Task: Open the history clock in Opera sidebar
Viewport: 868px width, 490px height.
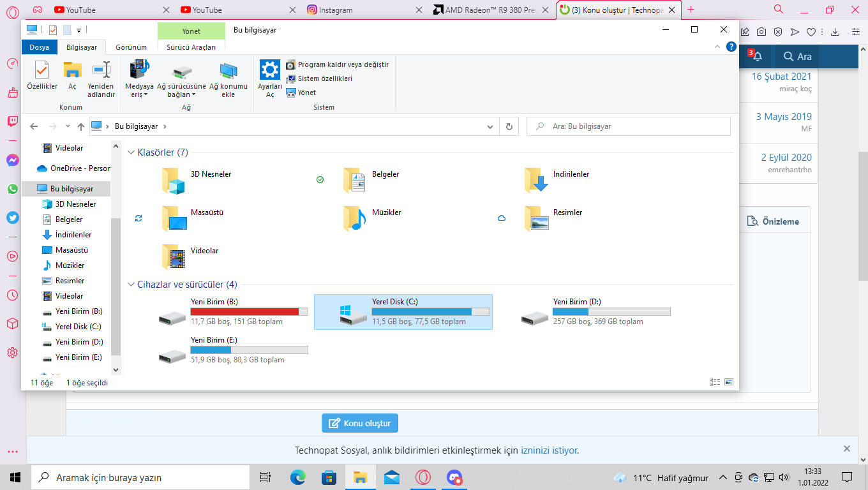Action: (13, 295)
